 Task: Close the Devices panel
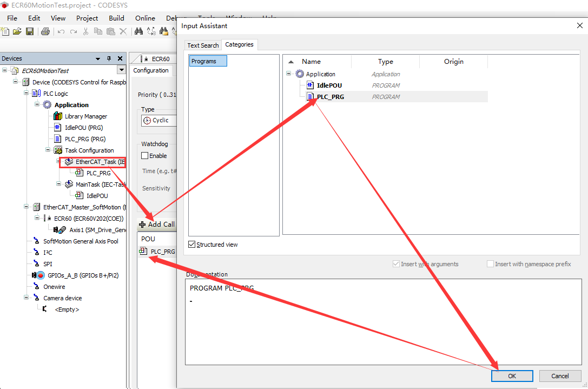[120, 58]
